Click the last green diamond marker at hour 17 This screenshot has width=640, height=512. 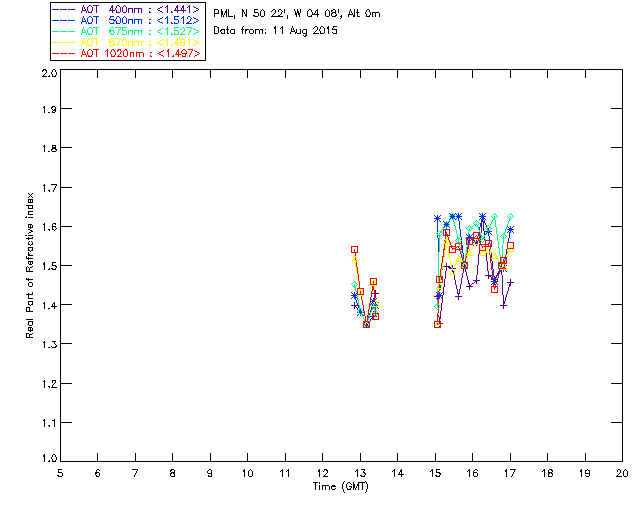pos(510,217)
